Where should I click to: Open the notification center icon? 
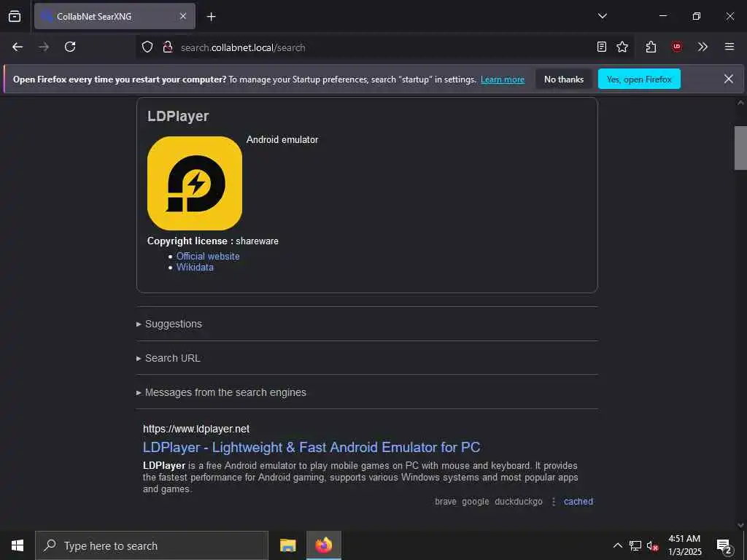(724, 546)
